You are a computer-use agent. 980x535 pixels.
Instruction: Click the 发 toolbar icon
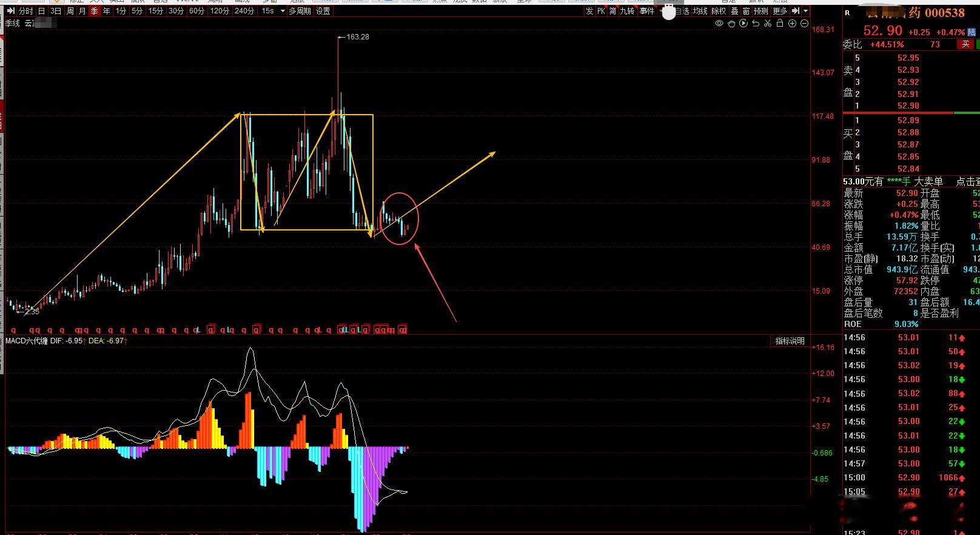(x=589, y=11)
